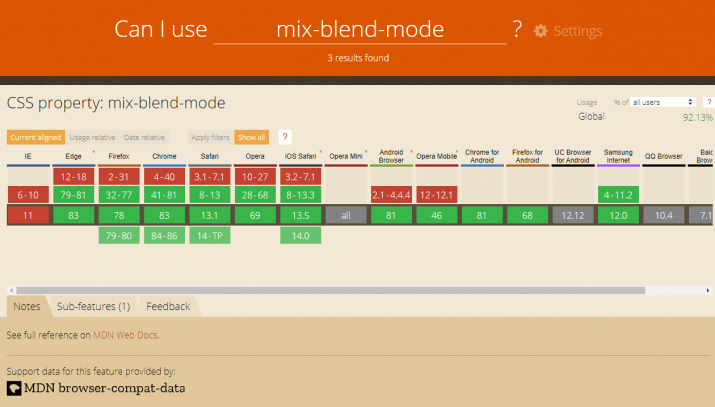This screenshot has width=715, height=407.
Task: Click the mix-blend-mode search input field
Action: click(x=360, y=30)
